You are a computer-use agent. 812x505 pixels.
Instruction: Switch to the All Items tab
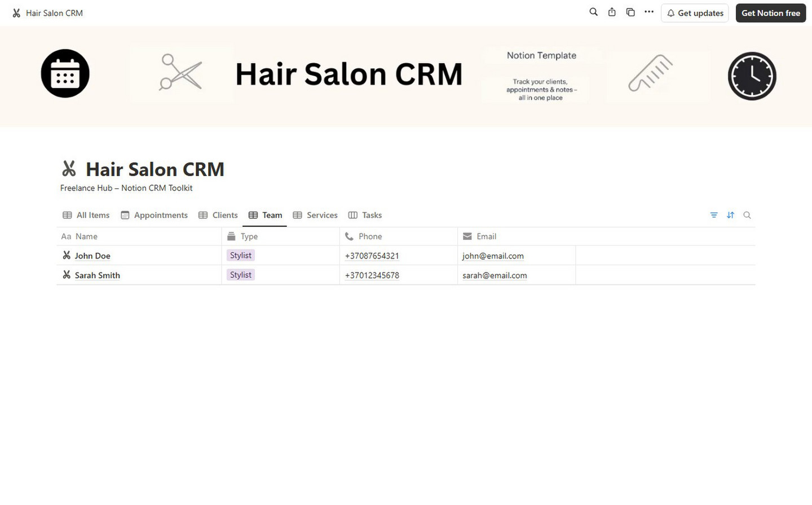[x=86, y=215]
